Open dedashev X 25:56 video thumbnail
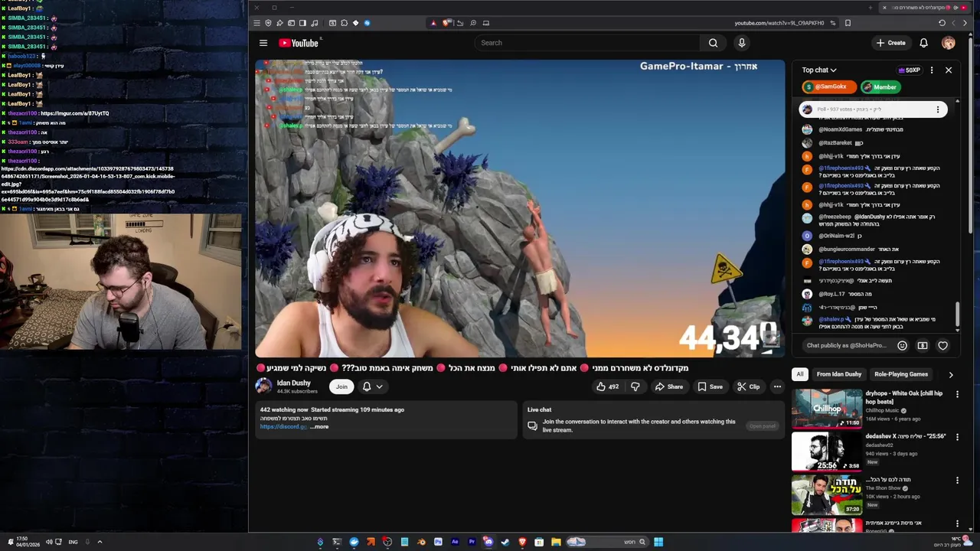 click(827, 452)
